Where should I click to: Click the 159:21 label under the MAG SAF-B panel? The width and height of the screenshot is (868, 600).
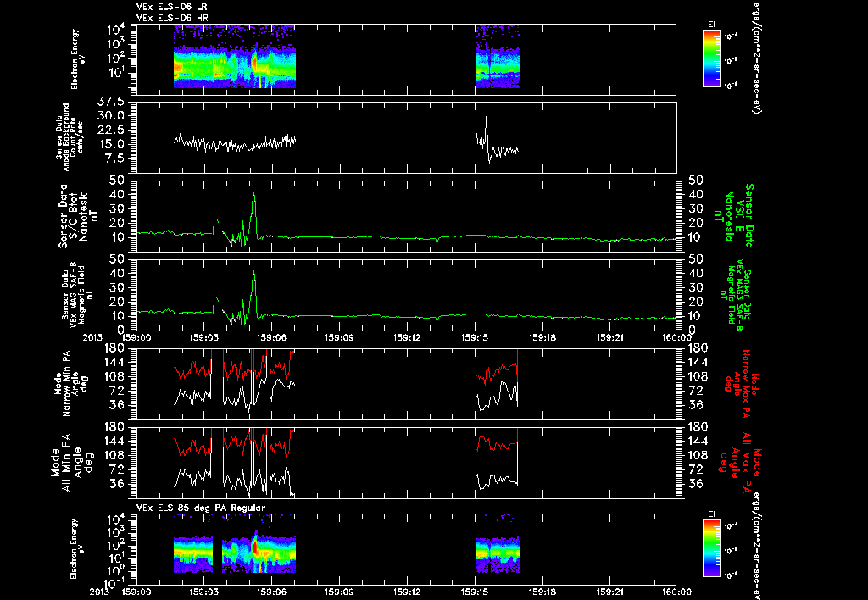pos(610,337)
